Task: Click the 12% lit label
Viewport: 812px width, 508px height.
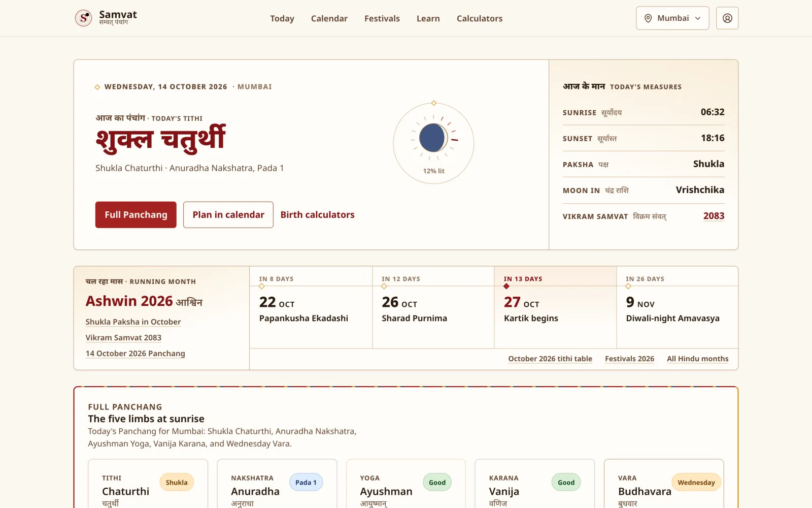Action: point(434,171)
